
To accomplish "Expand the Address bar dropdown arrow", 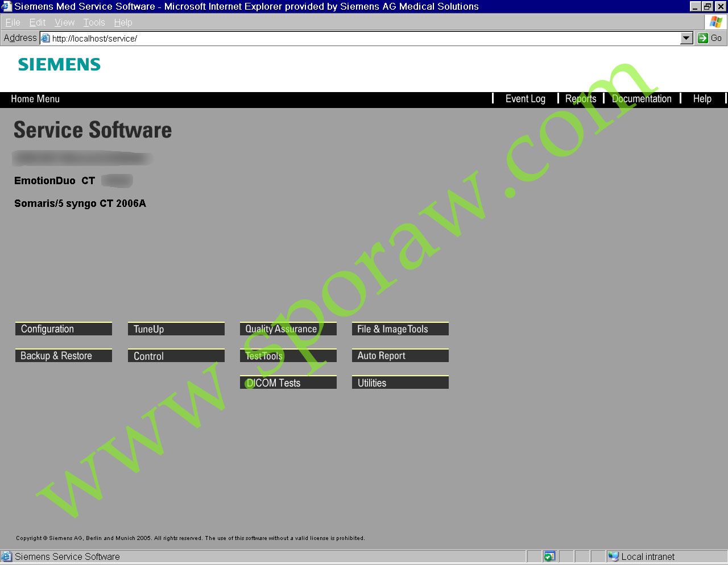I will 686,38.
